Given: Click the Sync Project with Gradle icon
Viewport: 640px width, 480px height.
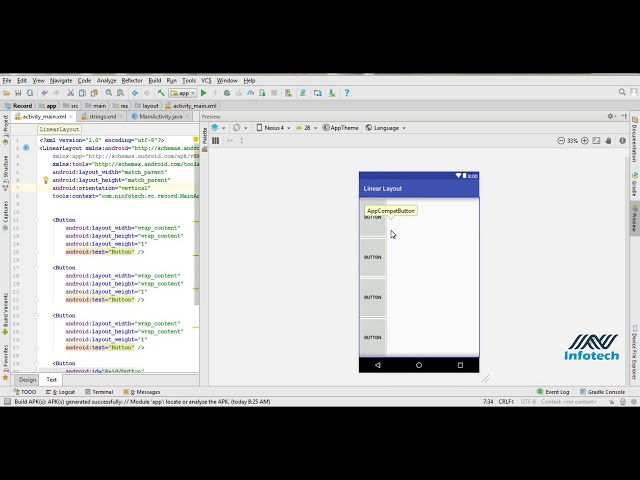Looking at the screenshot, I should [303, 93].
